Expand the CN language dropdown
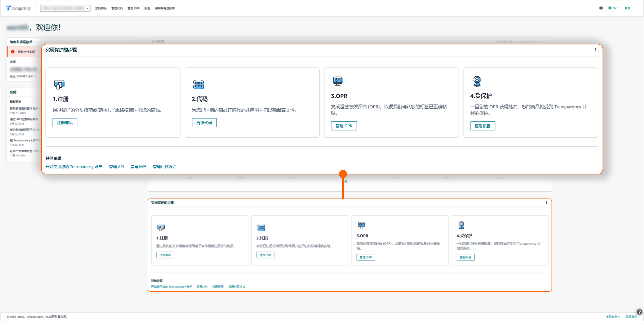Screen dimensions: 644x321 click(613, 8)
